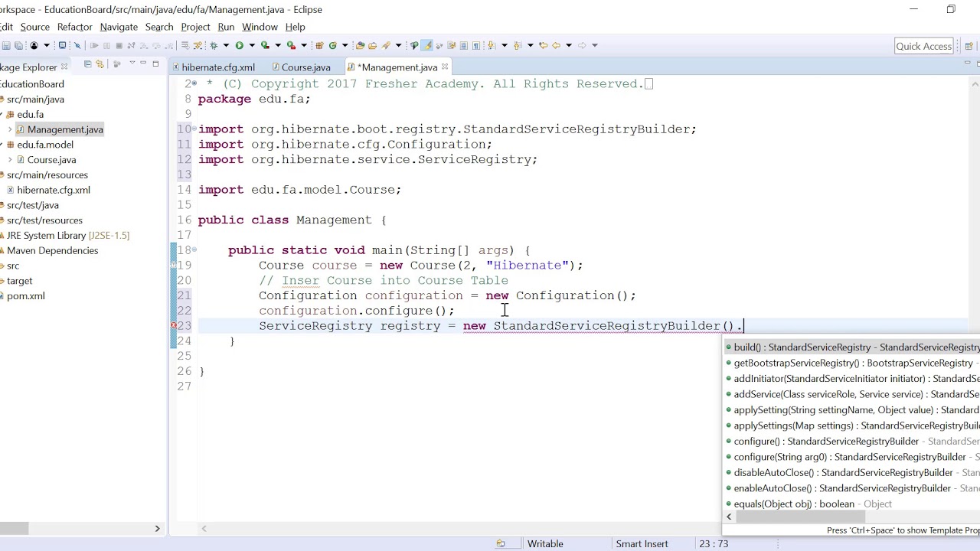Open the Run button dropdown arrow
Viewport: 980px width, 551px height.
[252, 46]
